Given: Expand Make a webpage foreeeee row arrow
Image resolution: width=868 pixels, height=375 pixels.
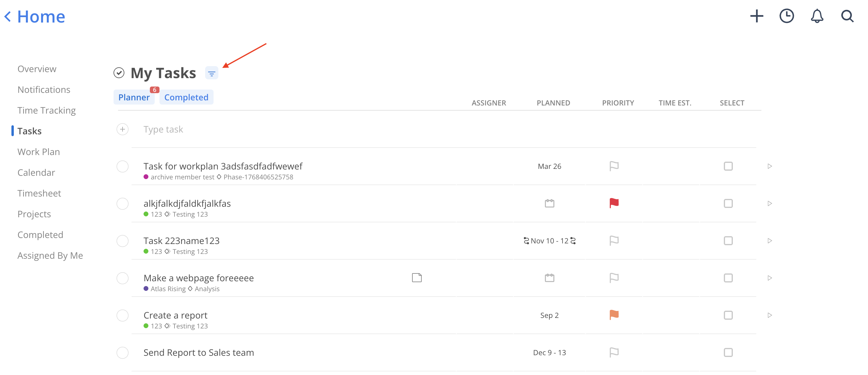Looking at the screenshot, I should click(769, 278).
